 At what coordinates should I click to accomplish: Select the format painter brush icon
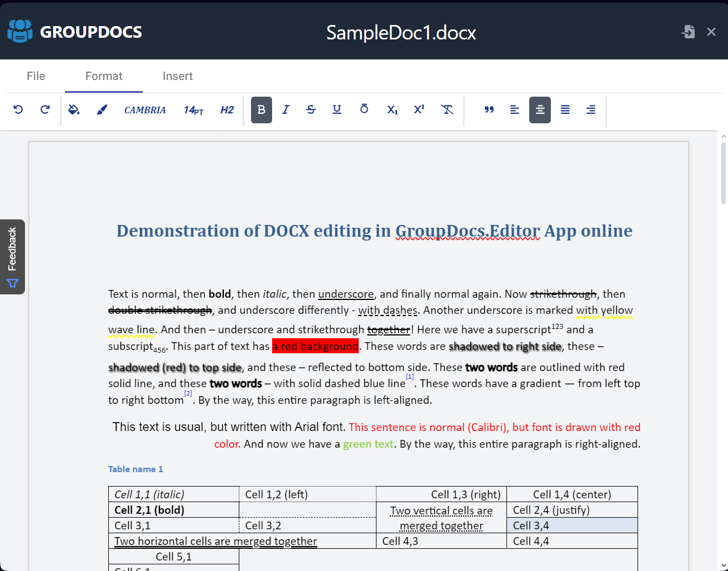pos(102,109)
